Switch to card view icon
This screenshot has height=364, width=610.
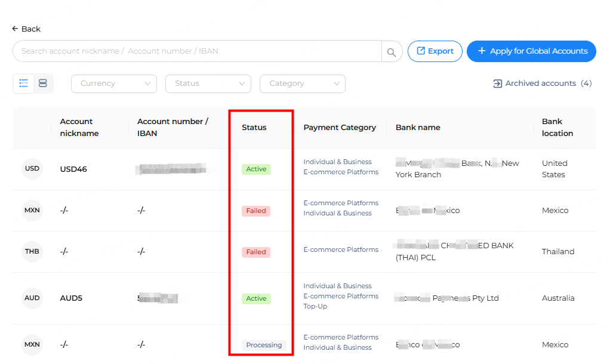pos(43,83)
